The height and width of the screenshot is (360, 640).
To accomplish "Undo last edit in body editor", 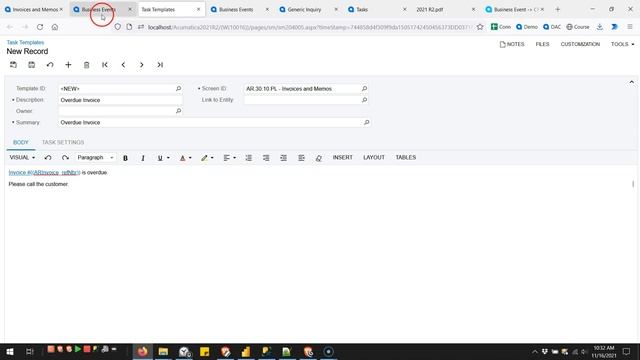I will 48,158.
